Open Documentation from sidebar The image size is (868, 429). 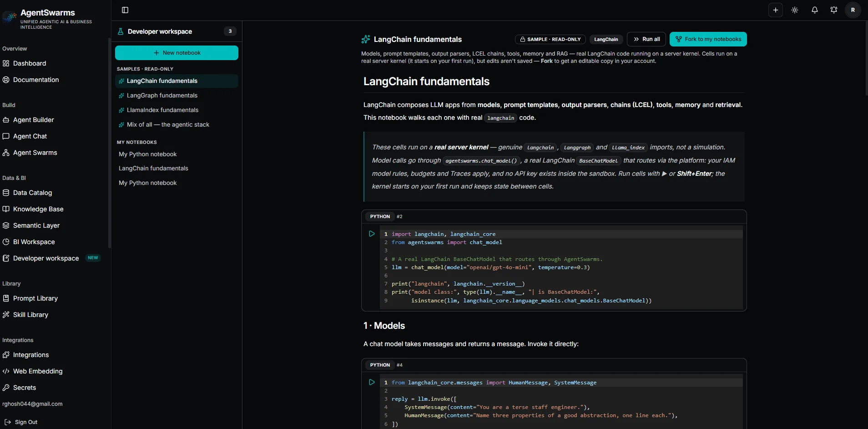click(36, 80)
